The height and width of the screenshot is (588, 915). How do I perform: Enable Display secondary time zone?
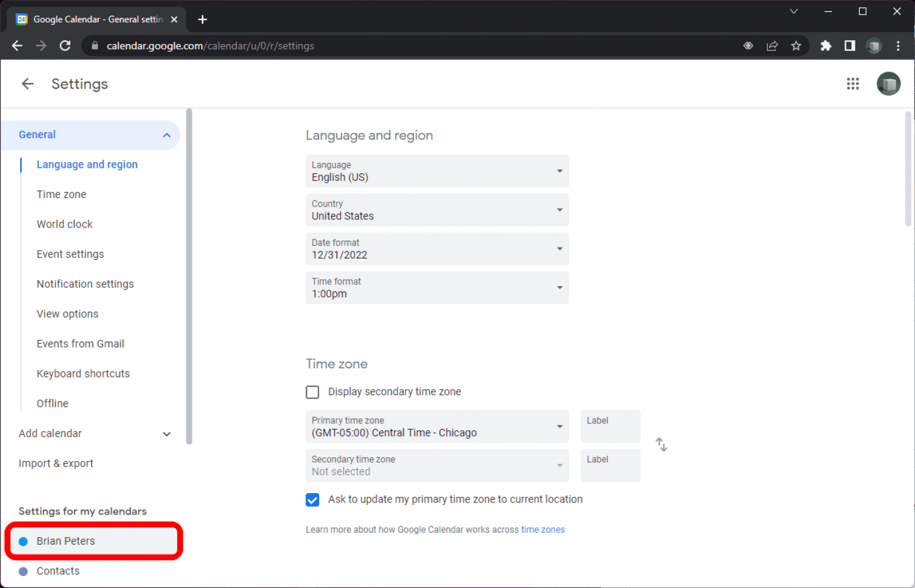(x=312, y=392)
